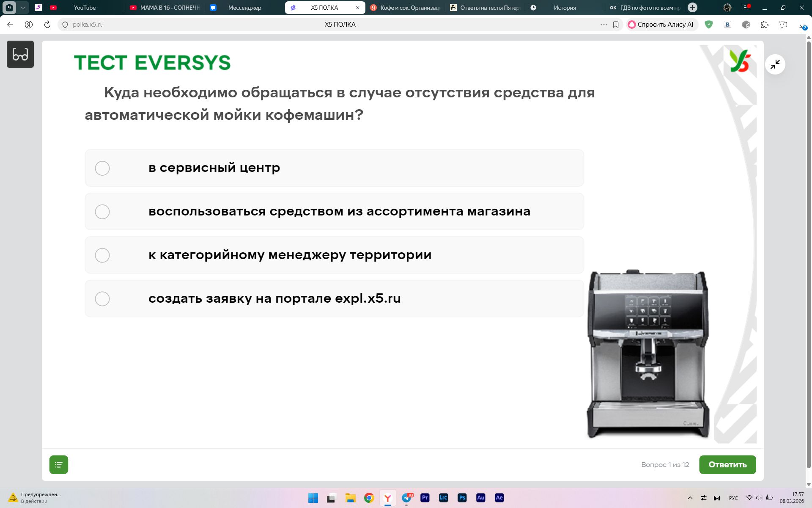Click 'Спросить Алису AI' button

point(661,25)
